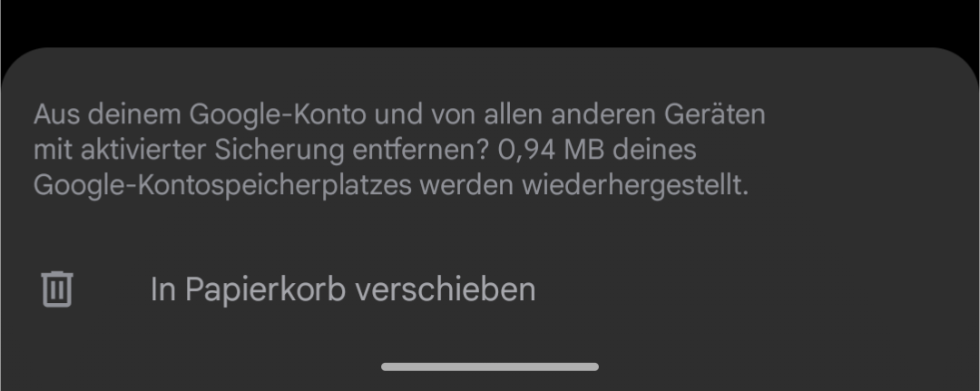Tap the 'Google-Kontospeicherplatzes' word
Viewport: 980px width, 391px height.
[x=222, y=185]
